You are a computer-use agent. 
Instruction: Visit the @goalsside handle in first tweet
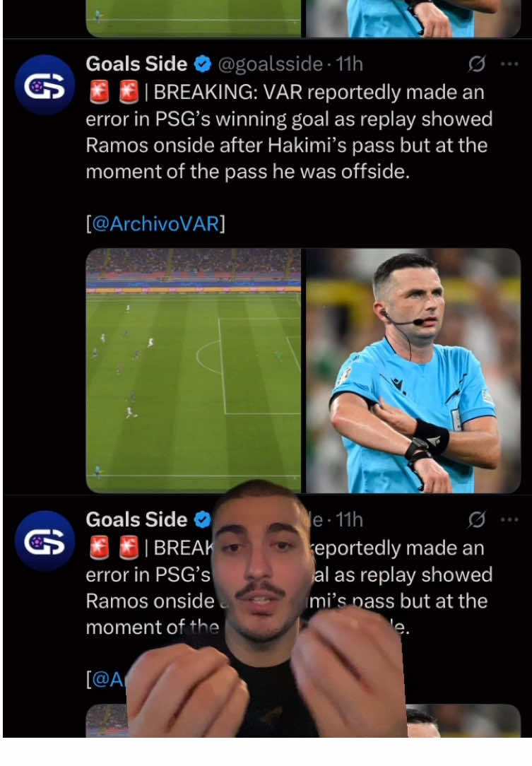point(270,64)
